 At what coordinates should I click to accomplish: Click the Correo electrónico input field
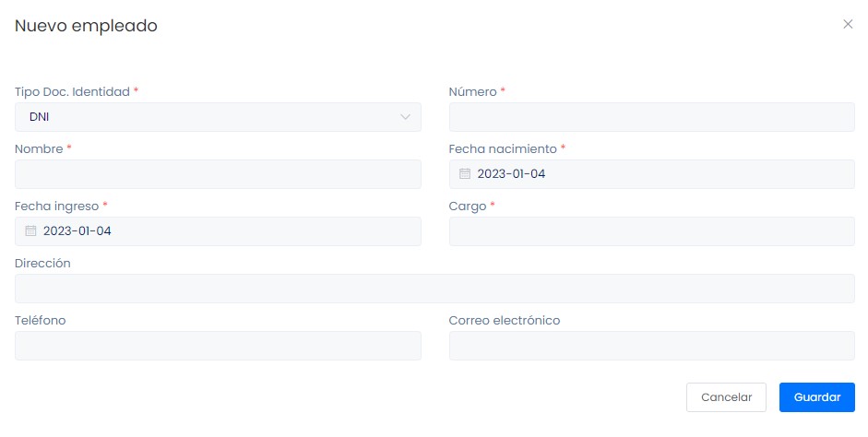tap(651, 346)
